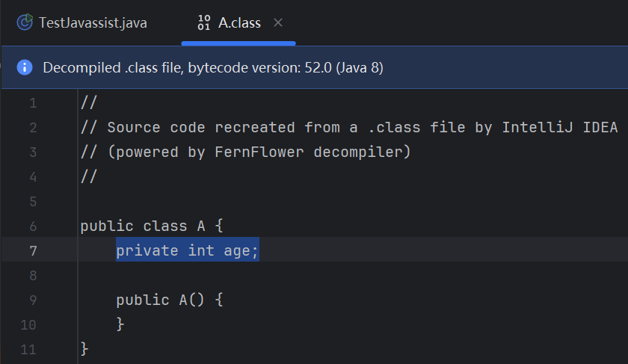This screenshot has width=628, height=364.
Task: Click line number 9 in the gutter
Action: (33, 300)
